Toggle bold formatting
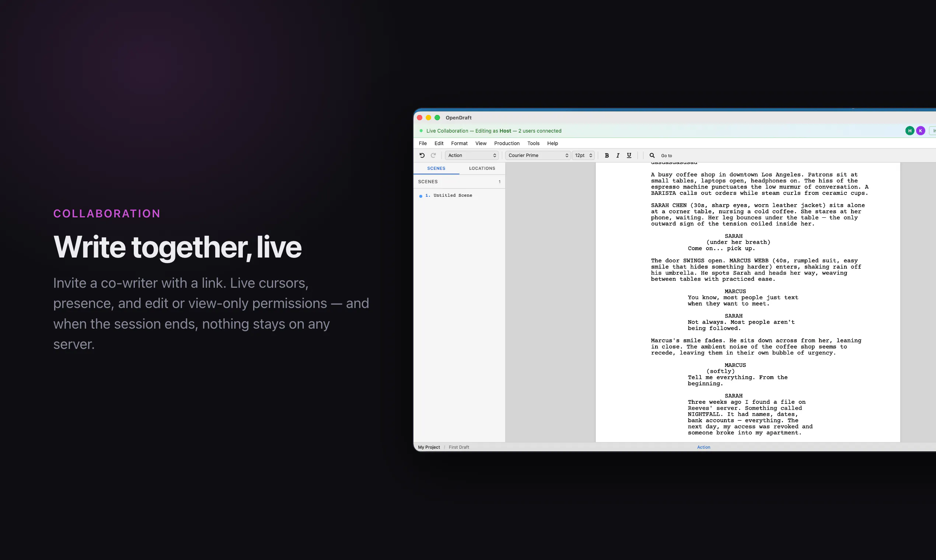 click(607, 155)
